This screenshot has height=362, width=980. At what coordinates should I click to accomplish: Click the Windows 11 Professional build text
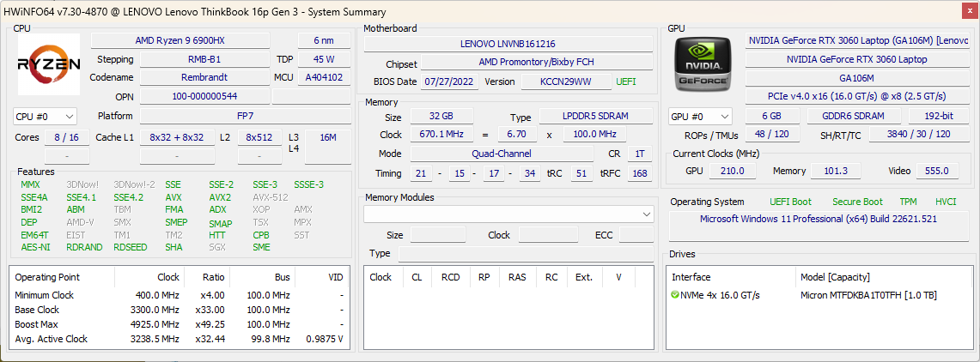pyautogui.click(x=819, y=219)
